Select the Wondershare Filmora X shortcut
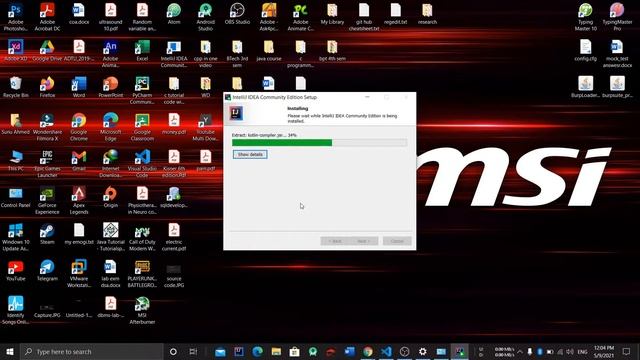The height and width of the screenshot is (360, 640). (x=47, y=127)
